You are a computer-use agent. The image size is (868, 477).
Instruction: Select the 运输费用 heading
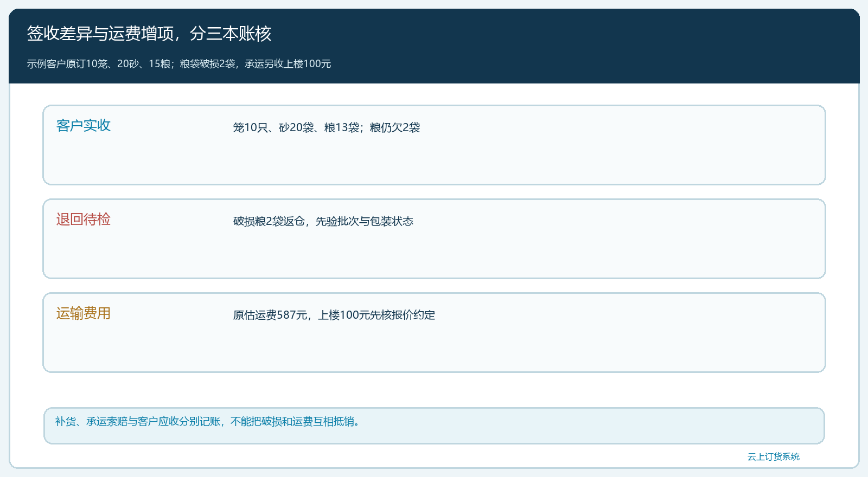point(84,313)
